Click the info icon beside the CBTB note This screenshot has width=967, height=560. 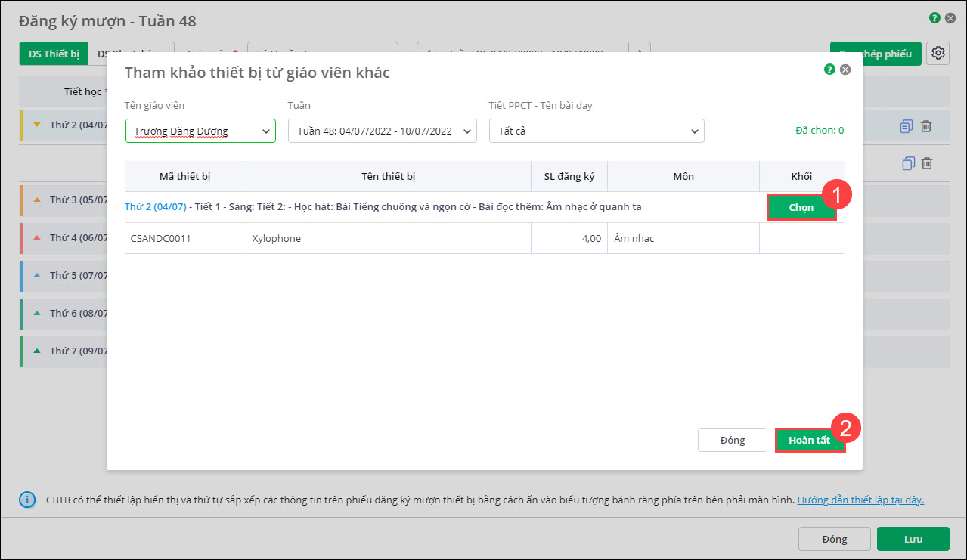coord(27,500)
